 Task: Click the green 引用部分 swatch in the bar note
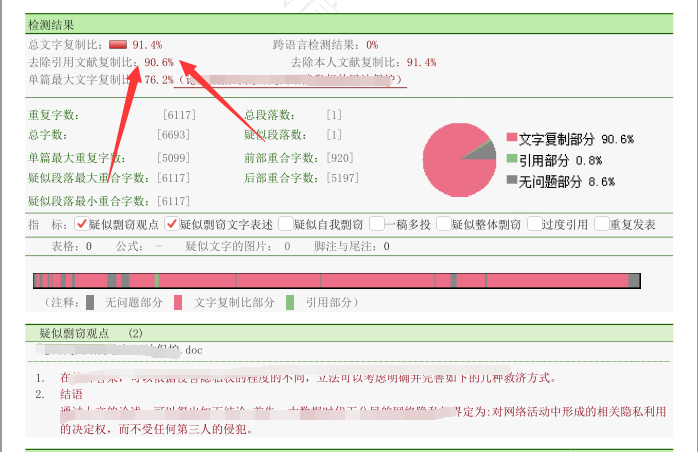(290, 301)
